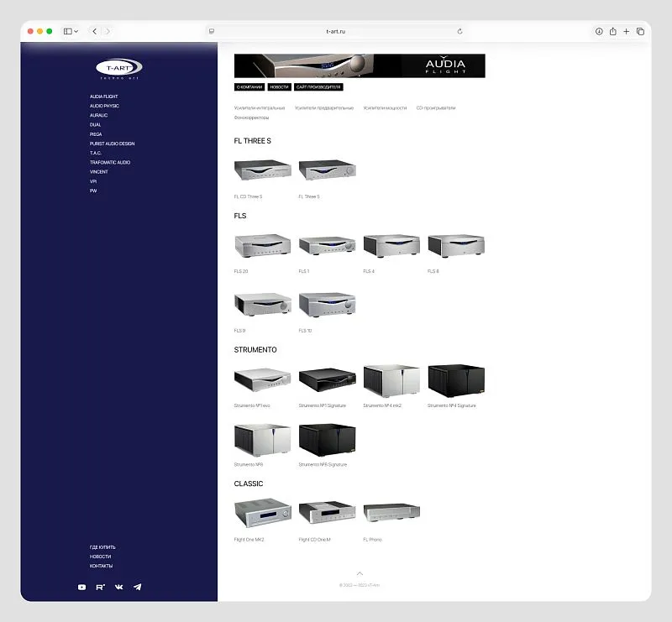672x622 pixels.
Task: Open the FLS 20 product image
Action: click(x=263, y=245)
